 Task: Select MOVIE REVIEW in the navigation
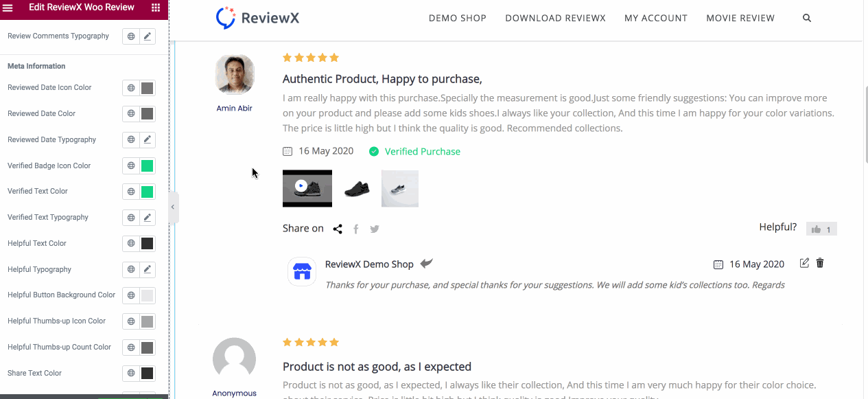pos(740,18)
